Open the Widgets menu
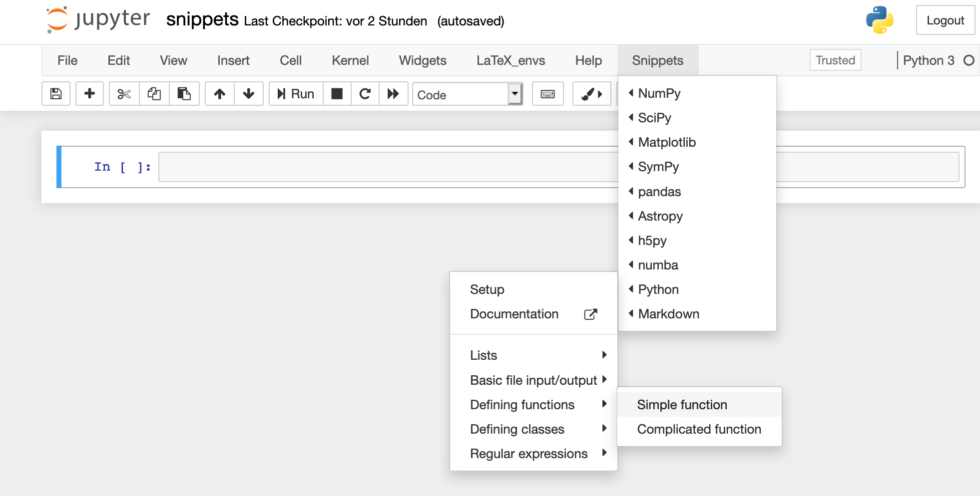The height and width of the screenshot is (496, 980). click(423, 60)
